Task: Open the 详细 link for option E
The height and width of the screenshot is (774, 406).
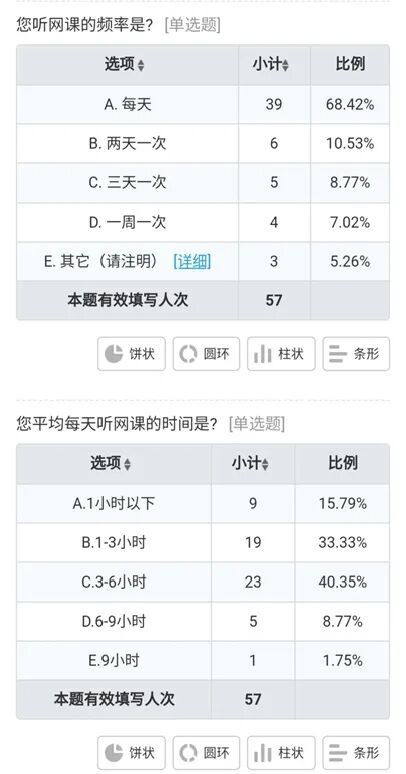Action: pyautogui.click(x=192, y=261)
